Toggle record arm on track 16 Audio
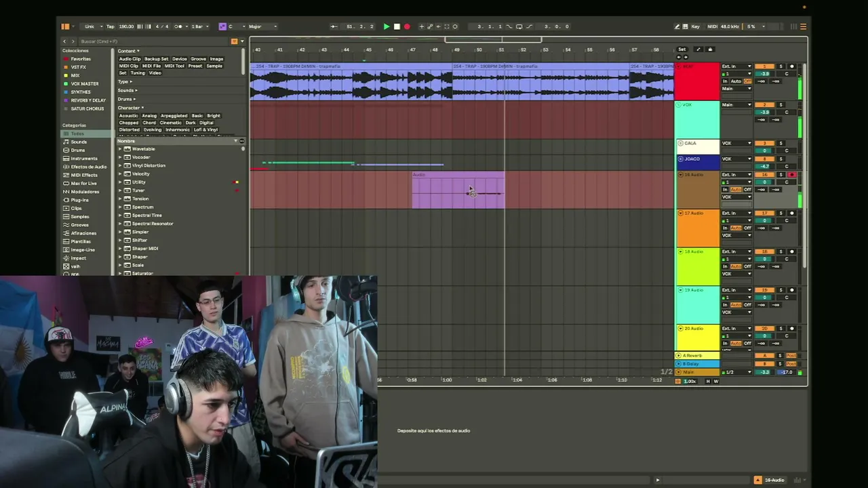 (x=791, y=175)
